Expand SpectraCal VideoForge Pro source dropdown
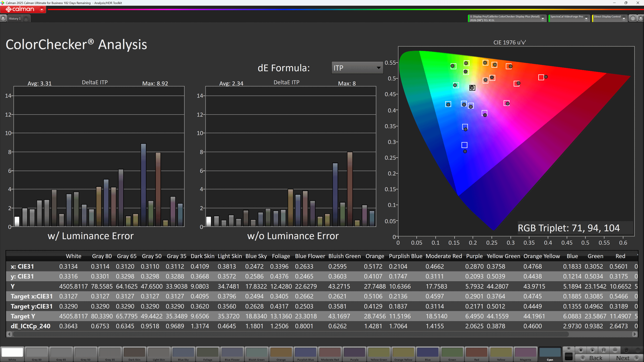 point(586,18)
